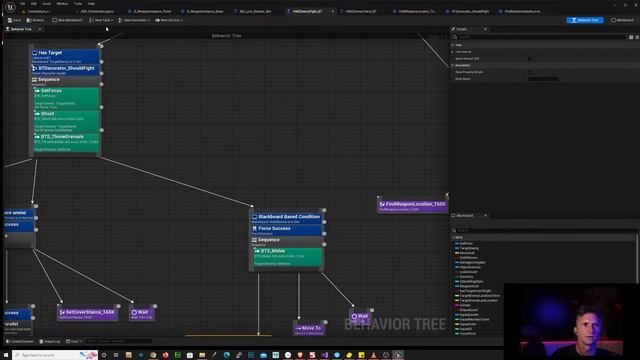Open the Tools menu
This screenshot has height=360, width=640.
coord(78,4)
